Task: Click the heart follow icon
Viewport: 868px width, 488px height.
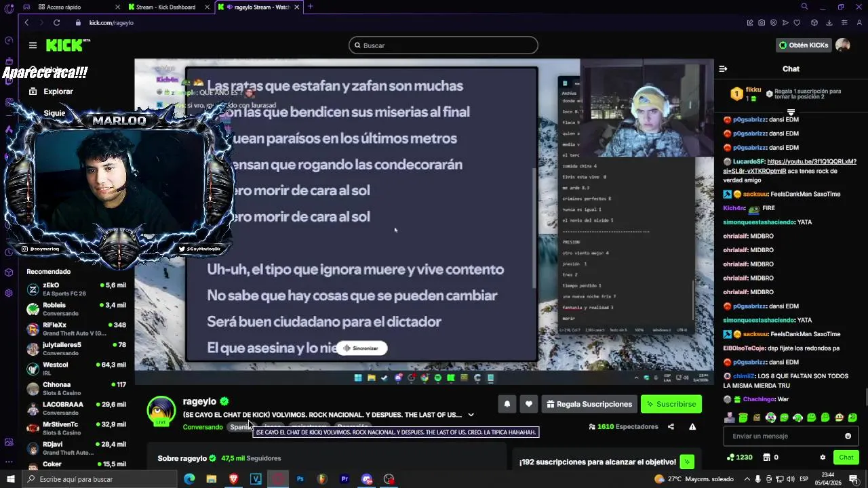Action: (x=529, y=404)
